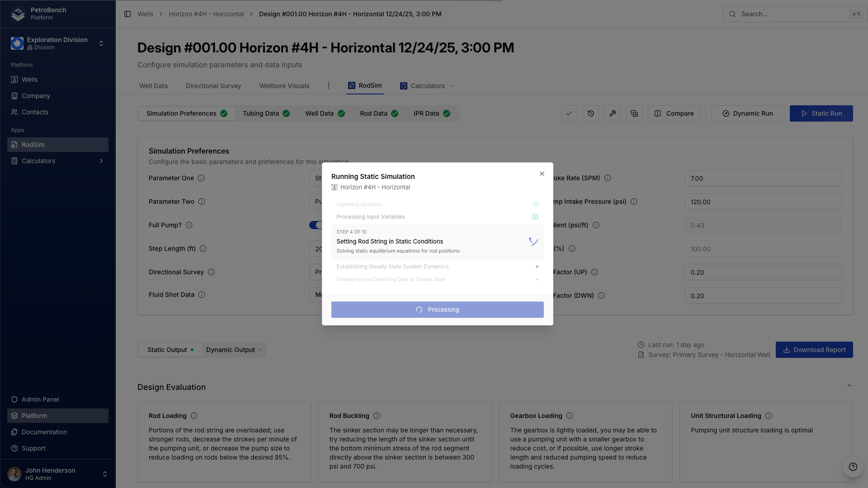This screenshot has height=488, width=868.
Task: Click the duplicate design icon
Action: tap(634, 113)
